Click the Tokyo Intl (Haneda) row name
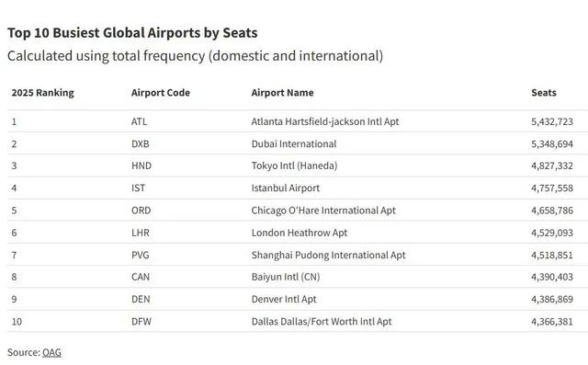The height and width of the screenshot is (365, 588). (x=294, y=165)
